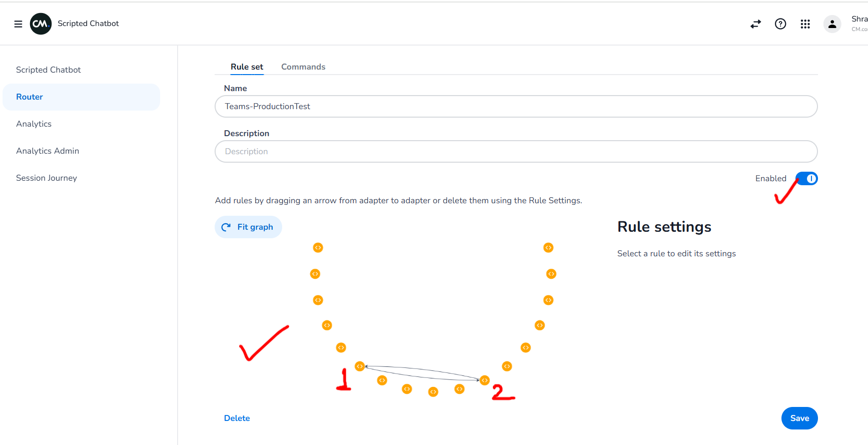Click the top-right orange adapter node
This screenshot has width=868, height=445.
coord(548,248)
